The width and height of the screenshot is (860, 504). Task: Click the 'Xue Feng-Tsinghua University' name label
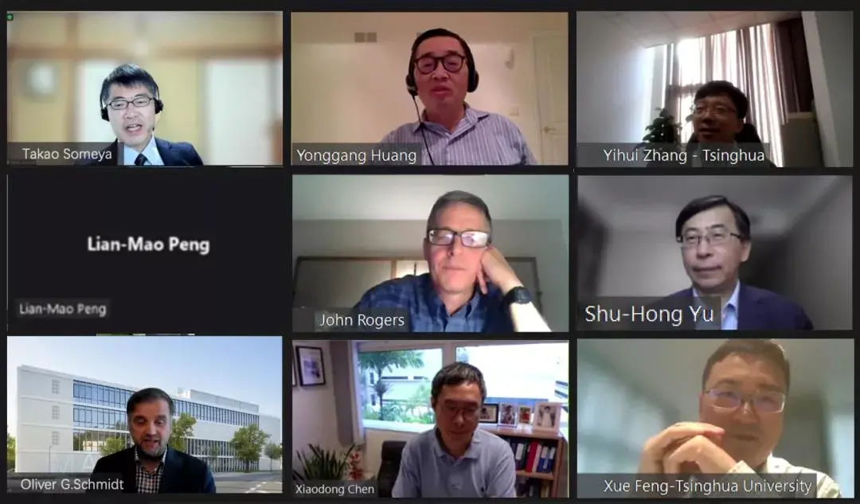[x=708, y=486]
